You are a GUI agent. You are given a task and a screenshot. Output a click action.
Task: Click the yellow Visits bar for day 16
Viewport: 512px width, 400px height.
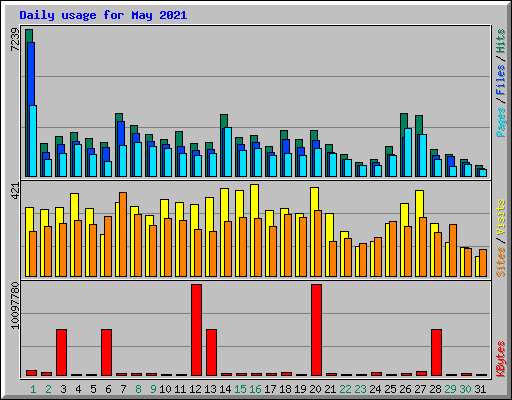coord(254,202)
